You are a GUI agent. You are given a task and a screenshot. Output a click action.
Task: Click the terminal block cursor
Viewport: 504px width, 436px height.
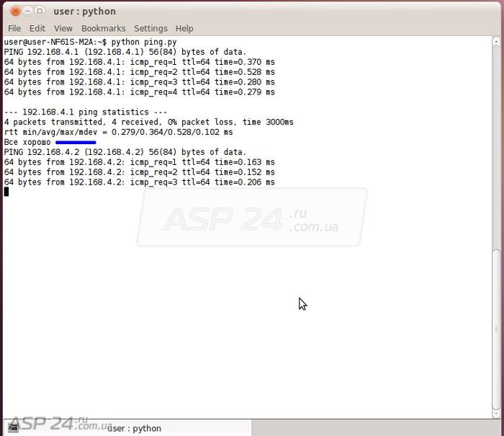pyautogui.click(x=6, y=192)
